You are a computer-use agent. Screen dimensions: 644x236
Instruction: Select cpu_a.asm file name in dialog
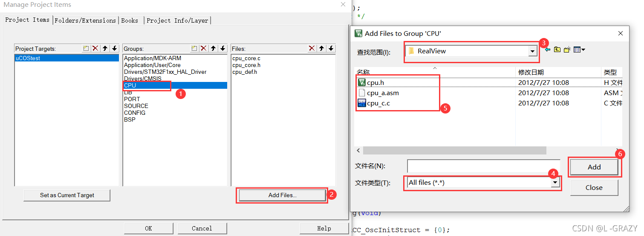click(383, 93)
